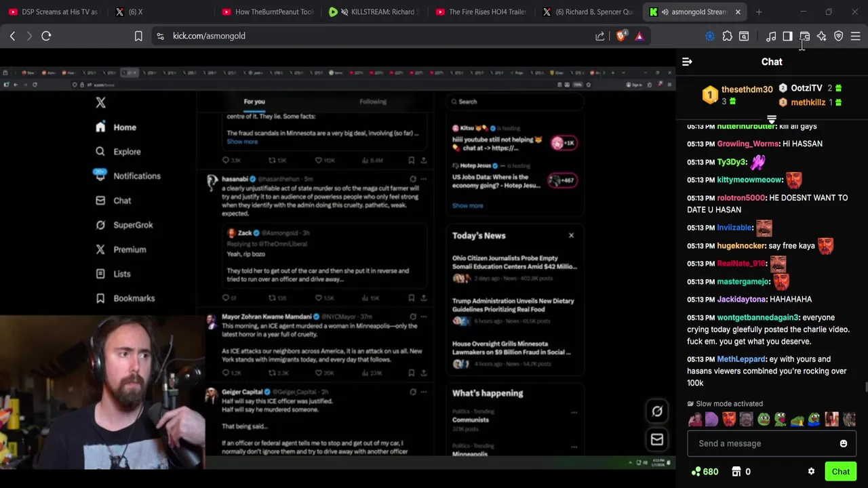Open Leo AI sparkle icon

[821, 36]
